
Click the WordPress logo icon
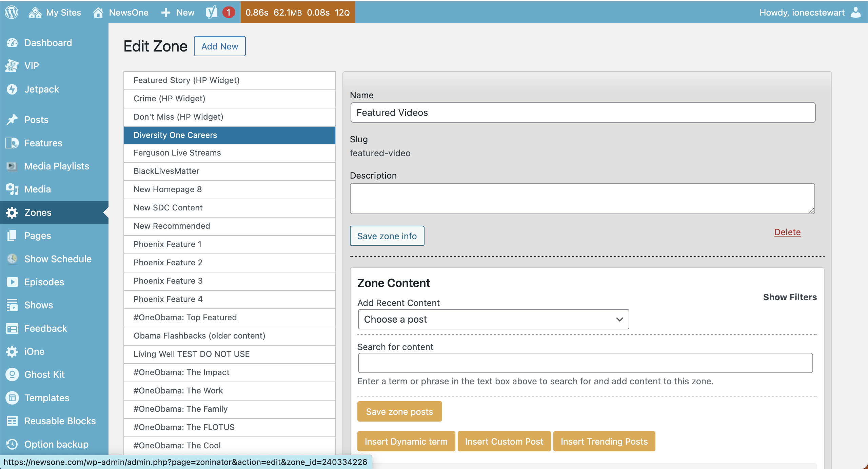[12, 13]
